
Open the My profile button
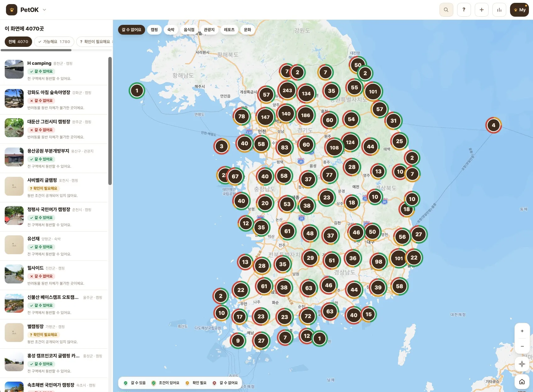pyautogui.click(x=519, y=10)
